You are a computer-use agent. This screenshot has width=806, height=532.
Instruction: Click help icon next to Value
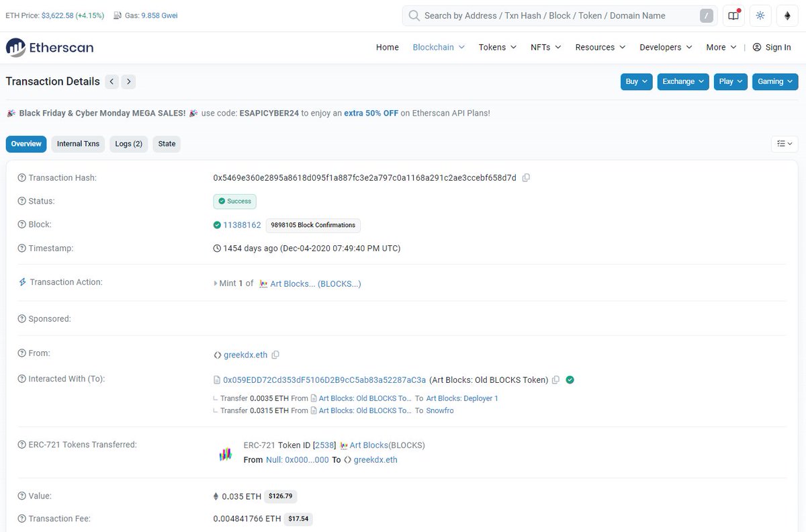[22, 496]
